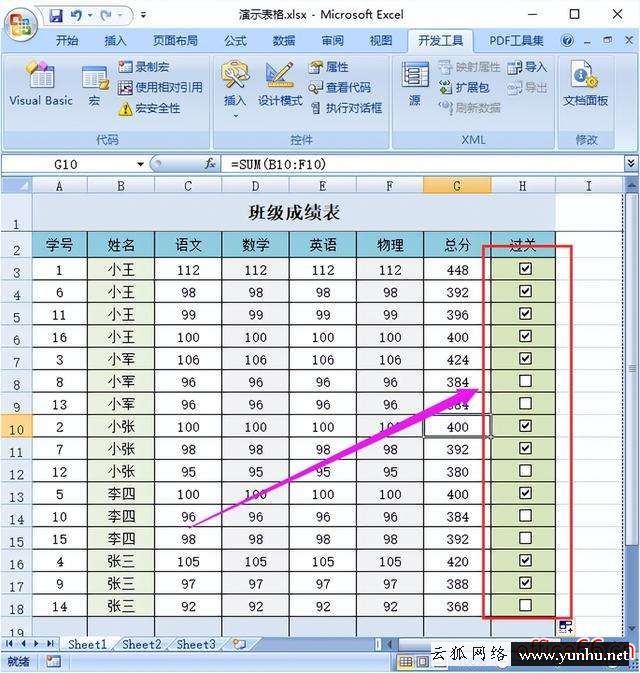This screenshot has width=640, height=673.
Task: Switch to the 页面布局 ribbon tab
Action: point(175,41)
